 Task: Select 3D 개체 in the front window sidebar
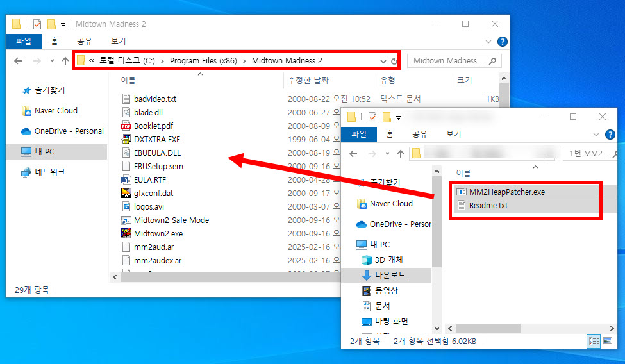(x=382, y=260)
